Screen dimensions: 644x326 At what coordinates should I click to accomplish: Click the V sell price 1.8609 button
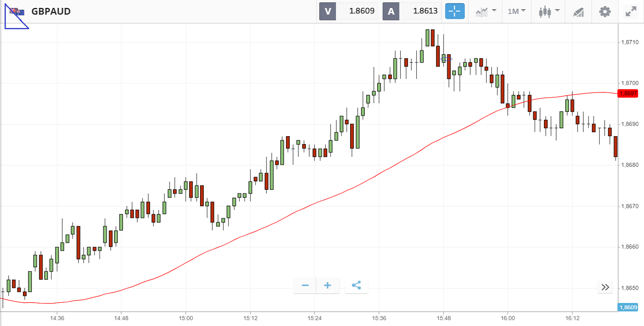[348, 11]
